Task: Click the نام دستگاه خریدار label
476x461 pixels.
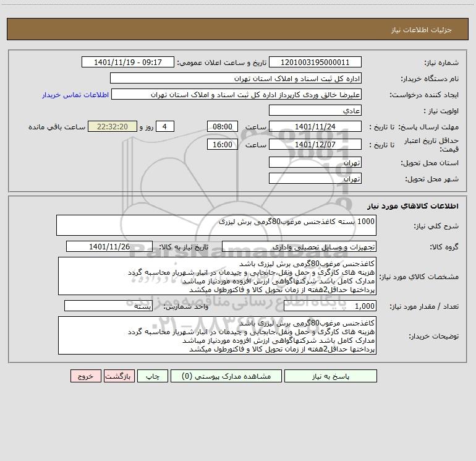Action: 430,79
